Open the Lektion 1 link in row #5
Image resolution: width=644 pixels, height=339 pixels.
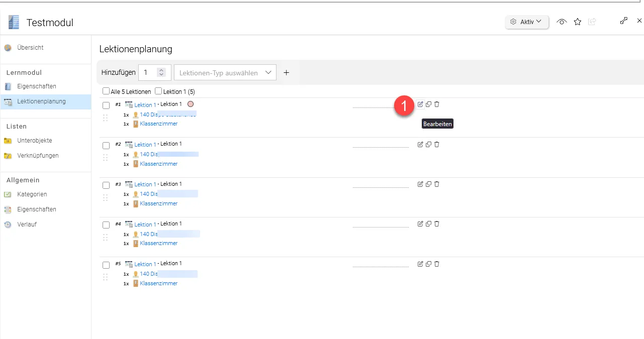145,264
